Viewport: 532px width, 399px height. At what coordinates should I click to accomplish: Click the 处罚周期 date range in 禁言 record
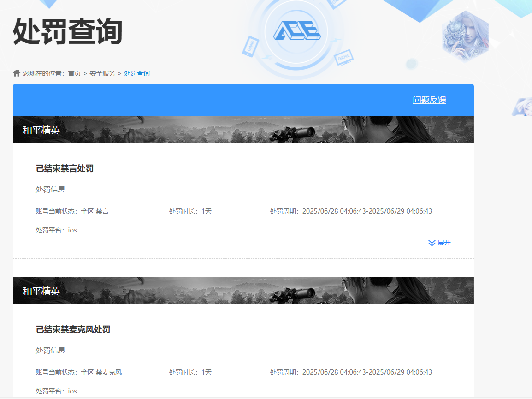tap(367, 212)
